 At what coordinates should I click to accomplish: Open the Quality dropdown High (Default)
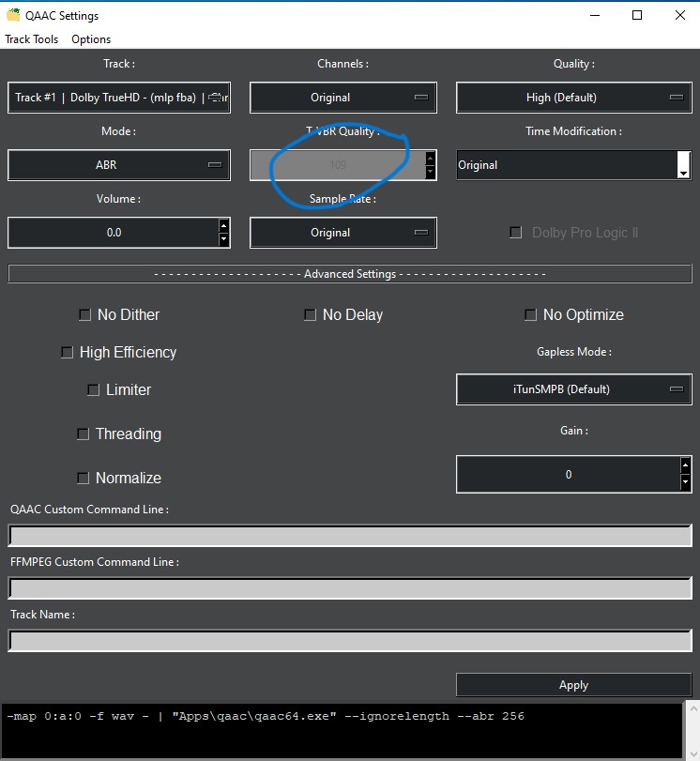coord(573,98)
